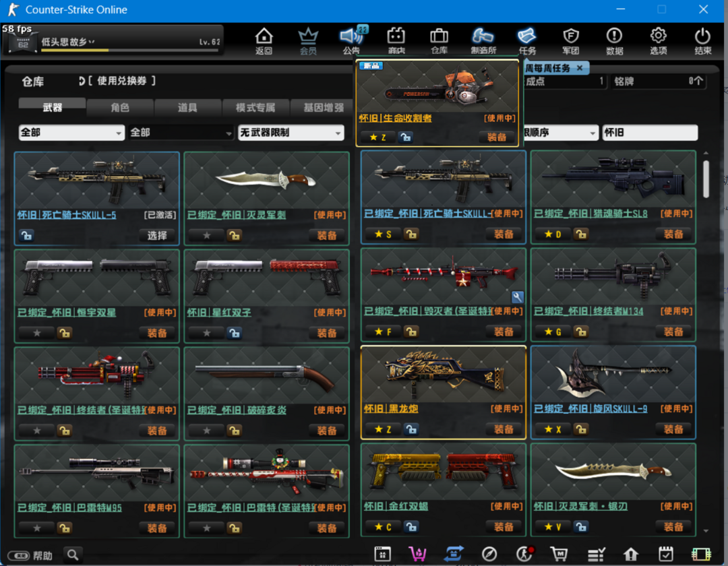Open the M shopping cart icon
This screenshot has width=728, height=566.
(559, 554)
